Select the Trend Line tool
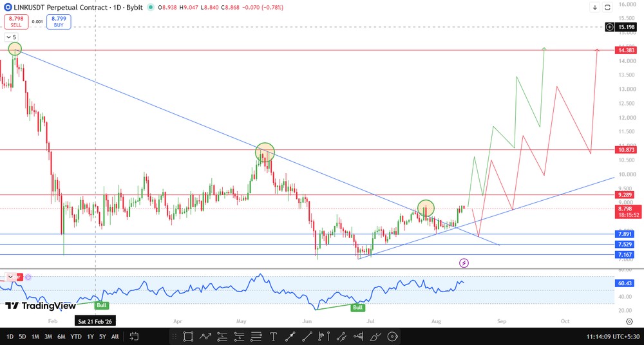 tap(308, 337)
